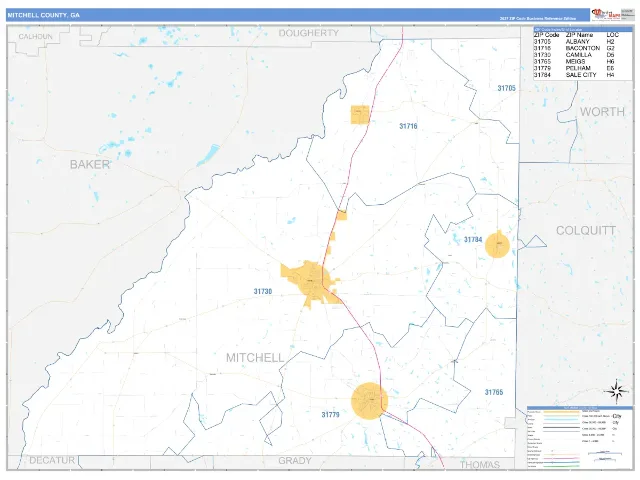This screenshot has height=480, width=640.
Task: Click the 31705 ZIP label on the map
Action: pos(507,88)
